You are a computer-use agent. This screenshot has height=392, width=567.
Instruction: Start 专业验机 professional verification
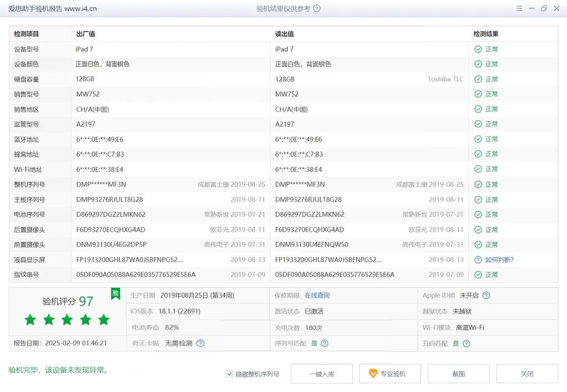click(x=390, y=373)
